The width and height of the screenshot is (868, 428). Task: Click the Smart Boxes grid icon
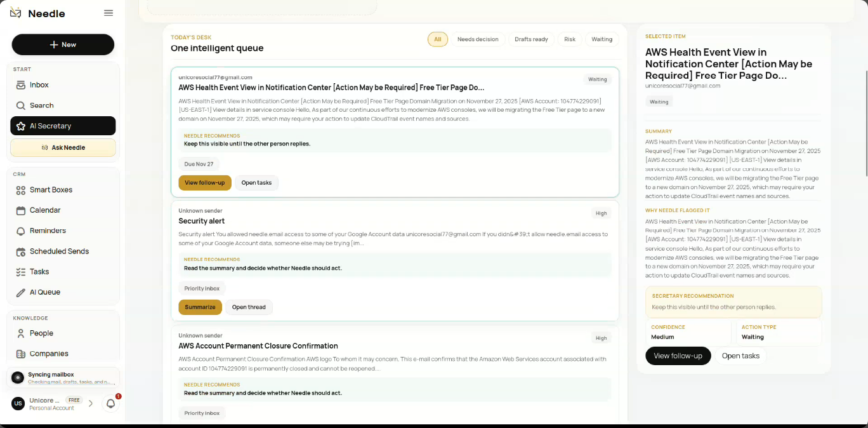21,190
